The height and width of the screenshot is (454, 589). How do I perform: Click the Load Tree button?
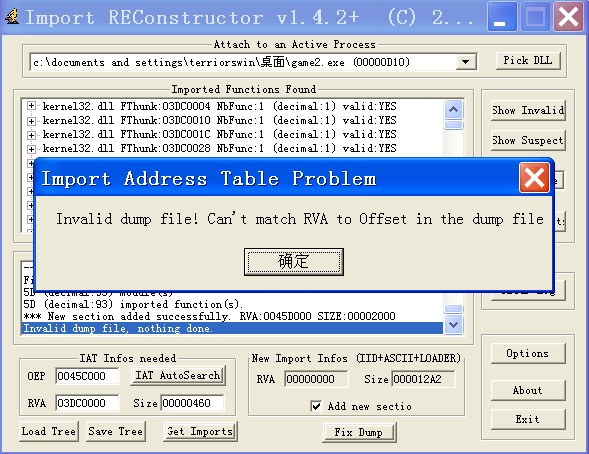[x=49, y=431]
